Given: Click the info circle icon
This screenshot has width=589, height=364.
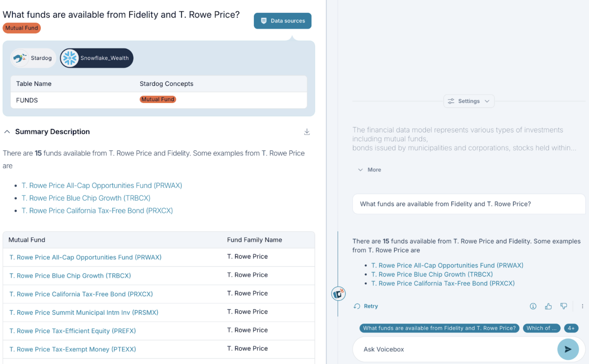Looking at the screenshot, I should coord(533,306).
